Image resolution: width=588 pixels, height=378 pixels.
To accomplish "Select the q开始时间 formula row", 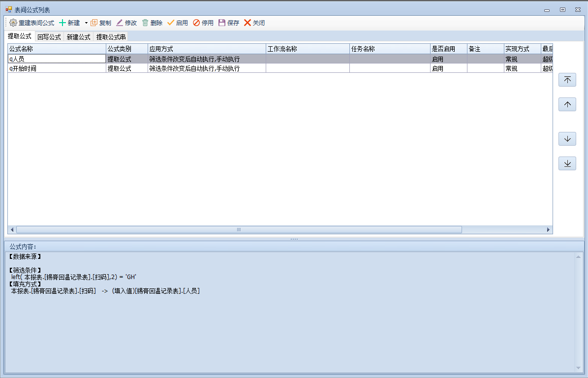I will 56,68.
